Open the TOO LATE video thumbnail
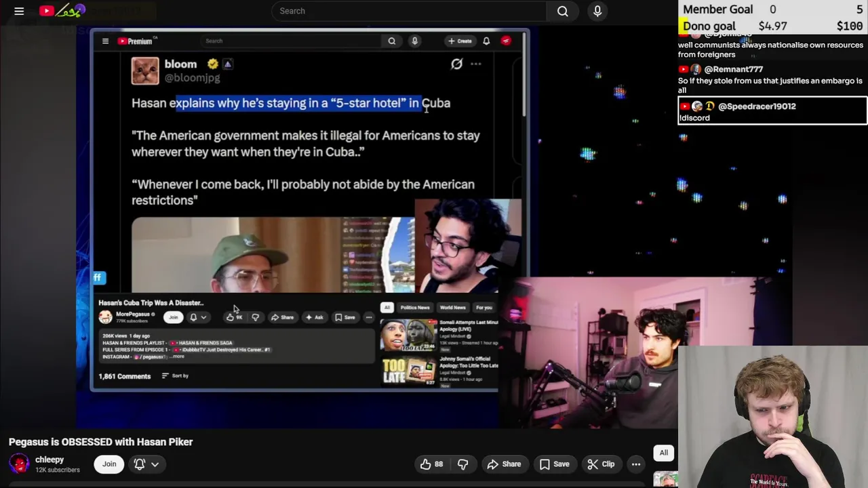Viewport: 868px width, 488px height. [408, 371]
